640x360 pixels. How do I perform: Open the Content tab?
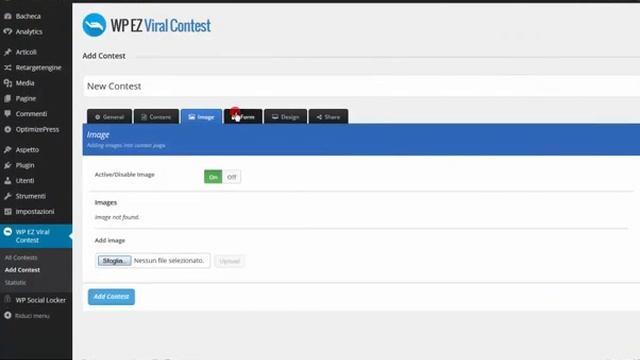coord(156,117)
